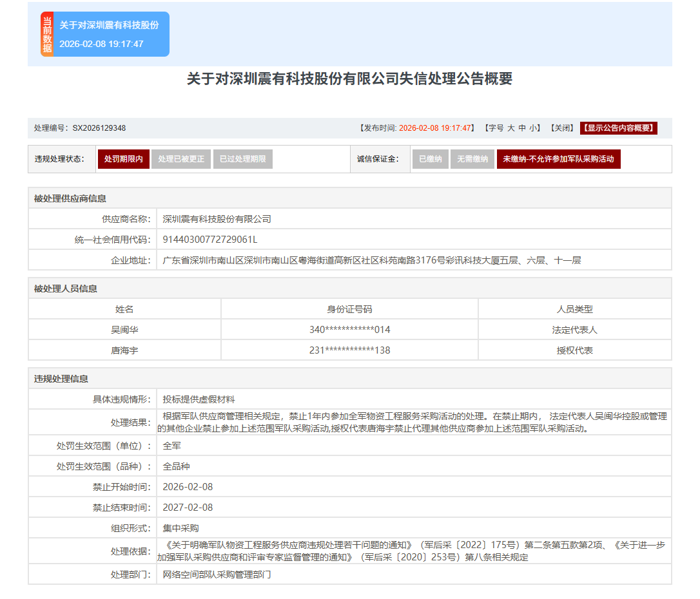This screenshot has height=599, width=700.
Task: Select small font size 小
Action: 533,128
